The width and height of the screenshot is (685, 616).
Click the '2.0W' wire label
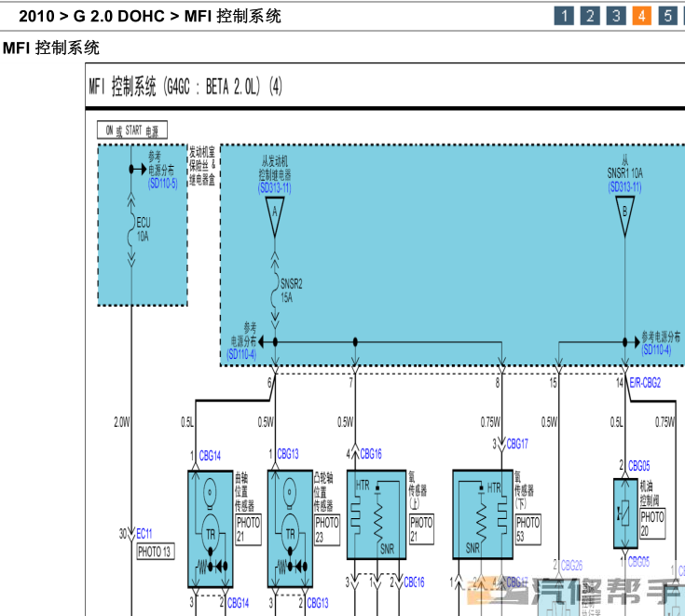click(x=122, y=422)
